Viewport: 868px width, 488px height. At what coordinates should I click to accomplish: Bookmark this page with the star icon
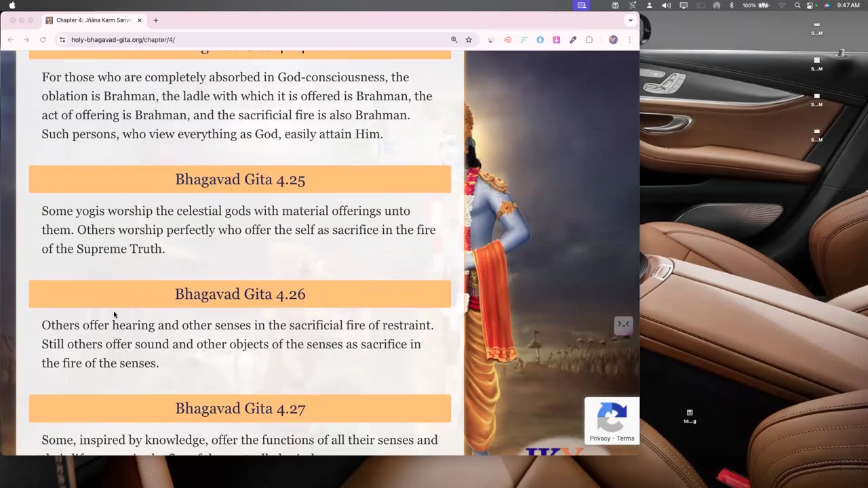tap(469, 40)
